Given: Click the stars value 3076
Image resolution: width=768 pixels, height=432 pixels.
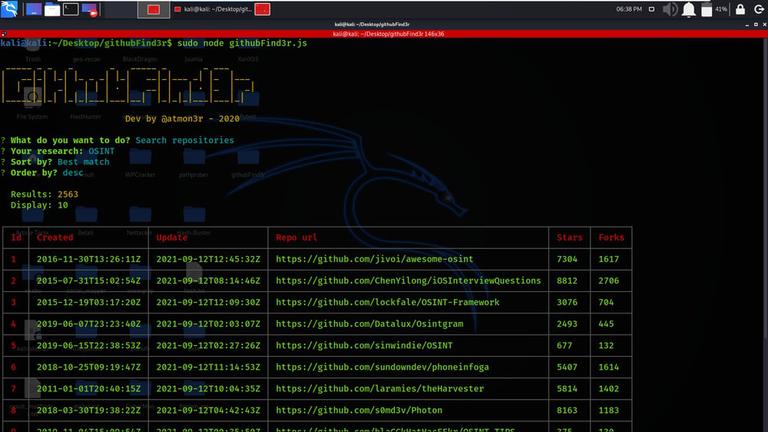Looking at the screenshot, I should coord(567,302).
